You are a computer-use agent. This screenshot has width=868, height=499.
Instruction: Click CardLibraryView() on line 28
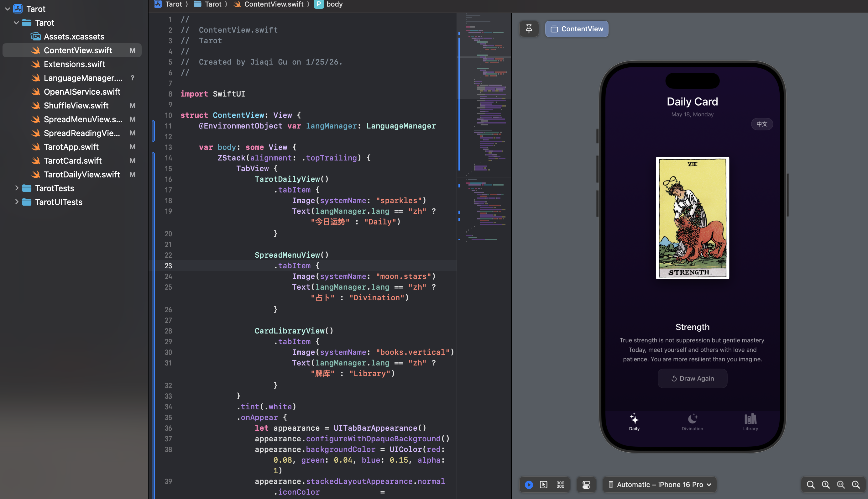[x=294, y=331]
